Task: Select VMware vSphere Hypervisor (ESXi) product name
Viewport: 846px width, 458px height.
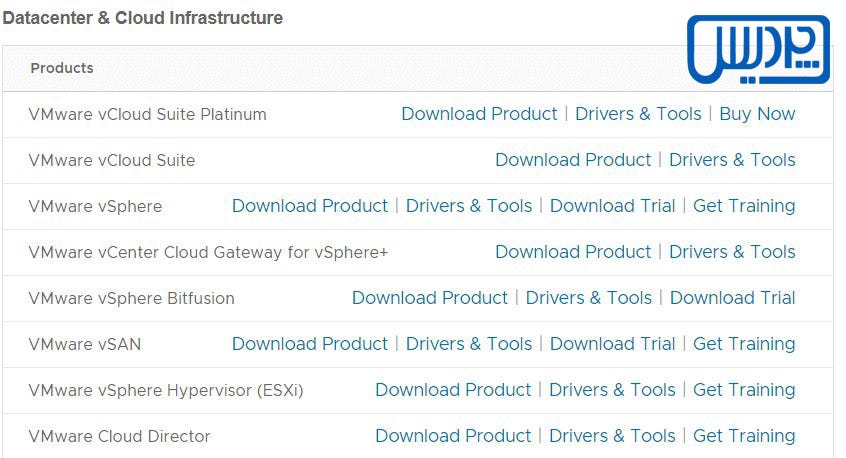Action: tap(166, 391)
